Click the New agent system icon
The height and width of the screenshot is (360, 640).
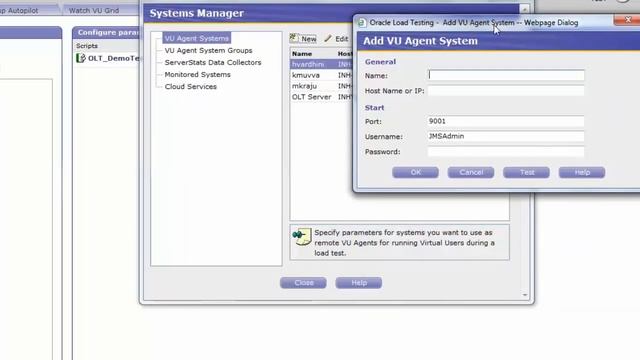(294, 38)
